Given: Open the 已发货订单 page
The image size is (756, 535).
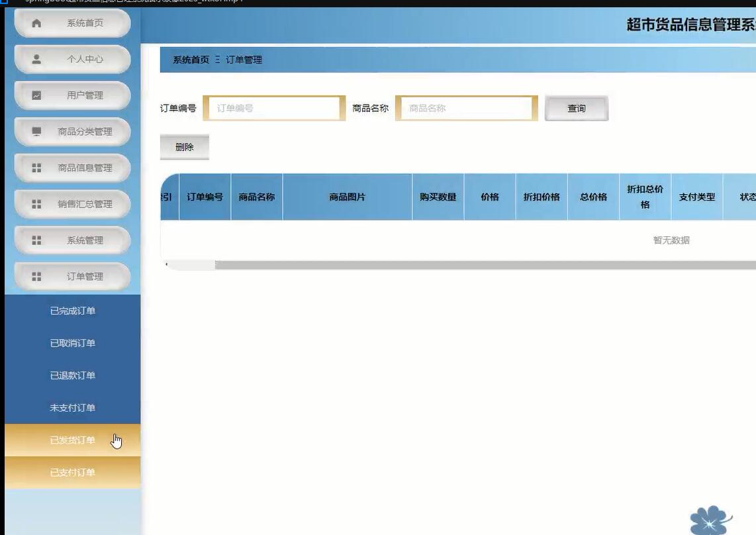Looking at the screenshot, I should (71, 440).
